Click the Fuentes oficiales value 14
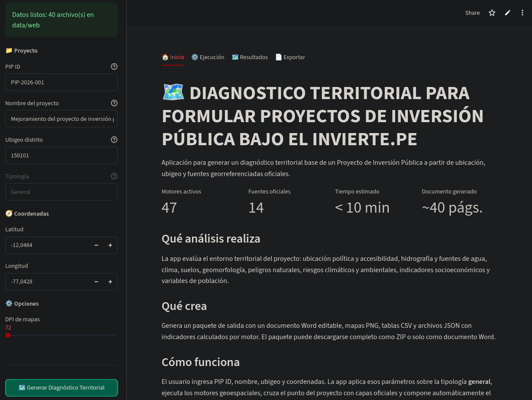 coord(256,208)
